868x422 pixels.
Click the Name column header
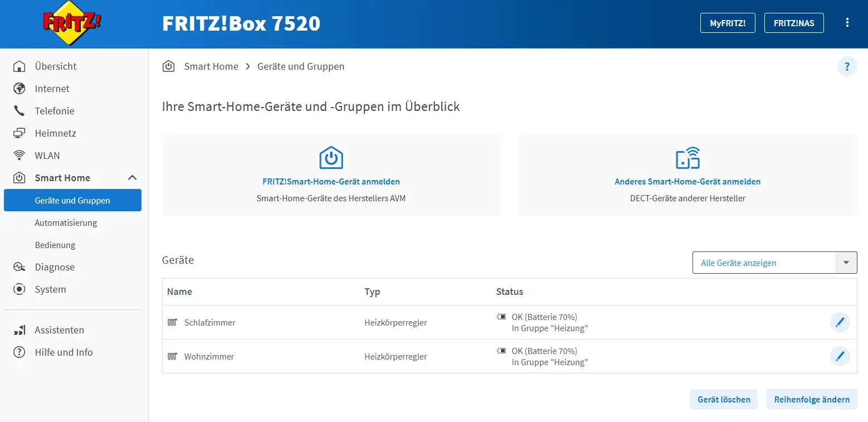point(179,292)
